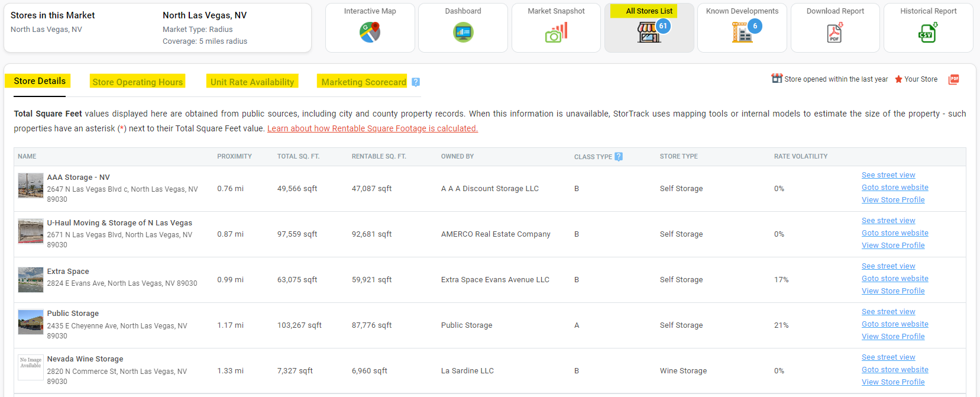The width and height of the screenshot is (980, 397).
Task: Go to AAA Storage - NV store website
Action: pos(895,188)
